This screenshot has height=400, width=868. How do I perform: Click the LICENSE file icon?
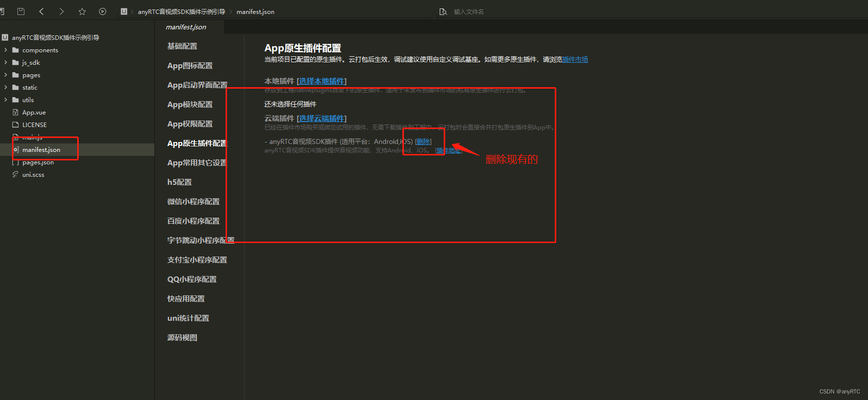(15, 125)
